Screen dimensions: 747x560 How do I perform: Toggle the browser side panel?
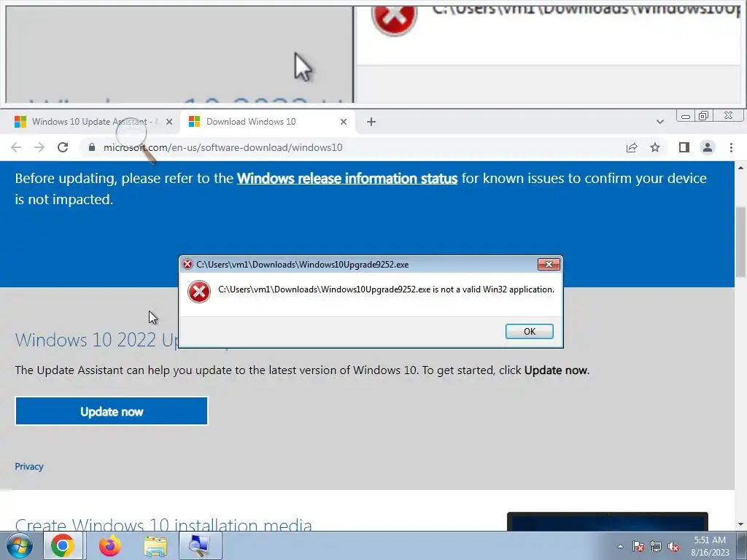(x=684, y=147)
